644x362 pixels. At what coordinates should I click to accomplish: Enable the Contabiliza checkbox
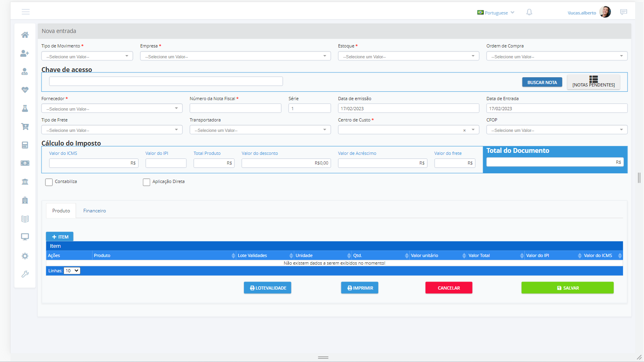click(x=49, y=182)
